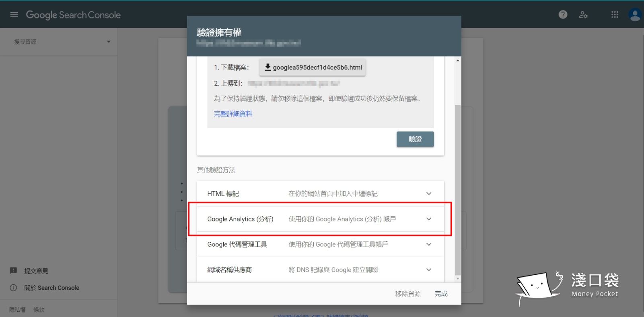Open the Google apps grid
Screen dimensions: 644x317
615,14
